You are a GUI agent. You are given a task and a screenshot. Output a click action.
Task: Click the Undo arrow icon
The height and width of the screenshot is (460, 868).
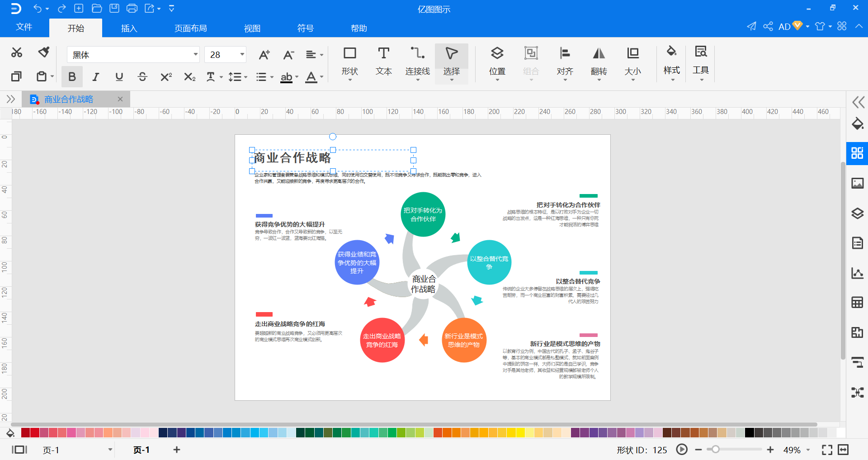(38, 8)
